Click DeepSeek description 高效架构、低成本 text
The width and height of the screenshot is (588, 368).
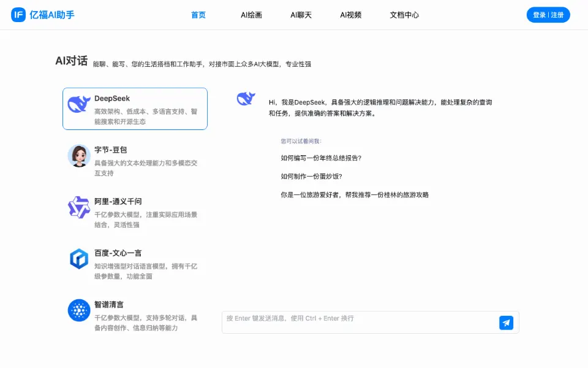pyautogui.click(x=146, y=117)
